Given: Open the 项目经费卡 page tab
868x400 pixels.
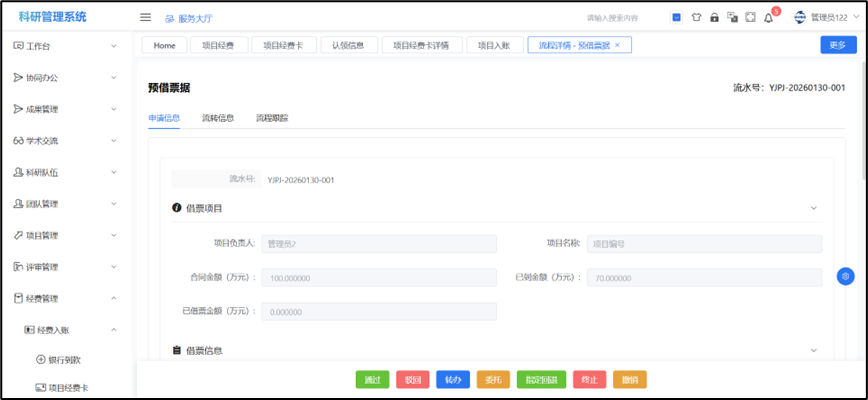Looking at the screenshot, I should tap(284, 45).
